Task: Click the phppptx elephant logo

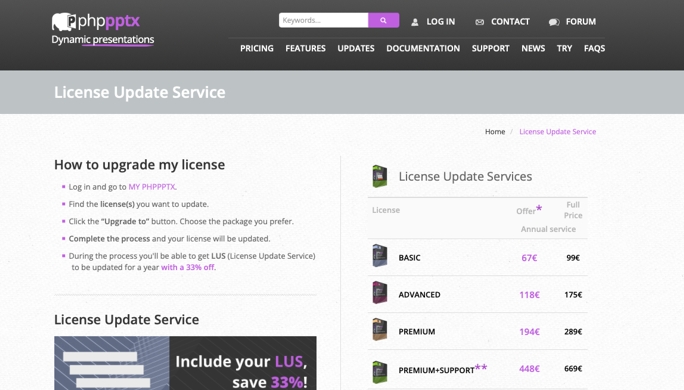Action: [x=96, y=21]
